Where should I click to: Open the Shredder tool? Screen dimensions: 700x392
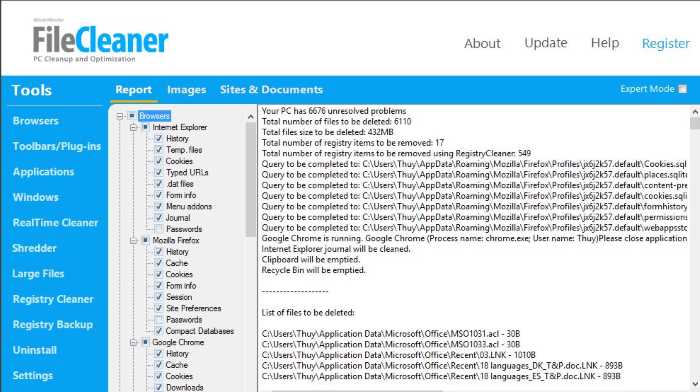click(x=34, y=248)
